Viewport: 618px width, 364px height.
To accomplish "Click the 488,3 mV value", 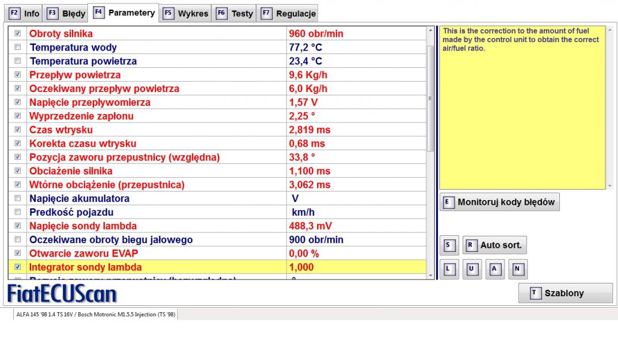I will (x=311, y=226).
